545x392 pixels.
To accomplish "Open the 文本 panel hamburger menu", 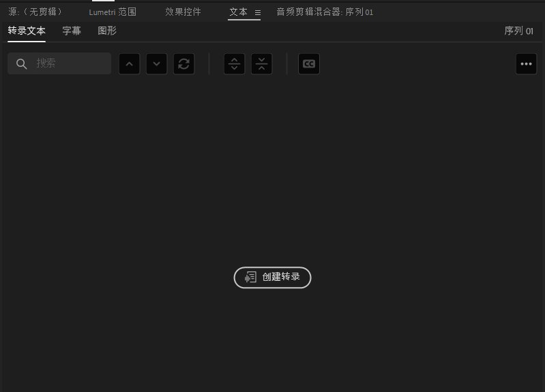I will pos(258,12).
